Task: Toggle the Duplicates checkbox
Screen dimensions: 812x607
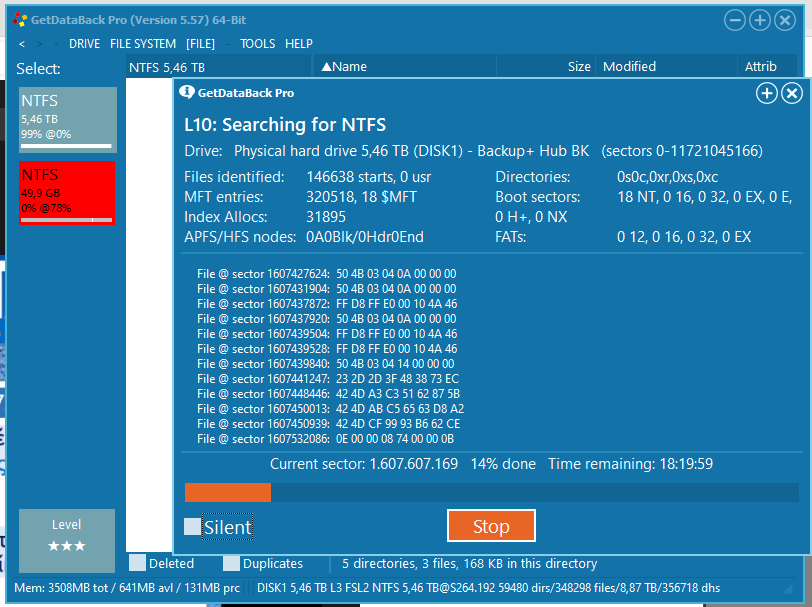Action: [x=231, y=563]
